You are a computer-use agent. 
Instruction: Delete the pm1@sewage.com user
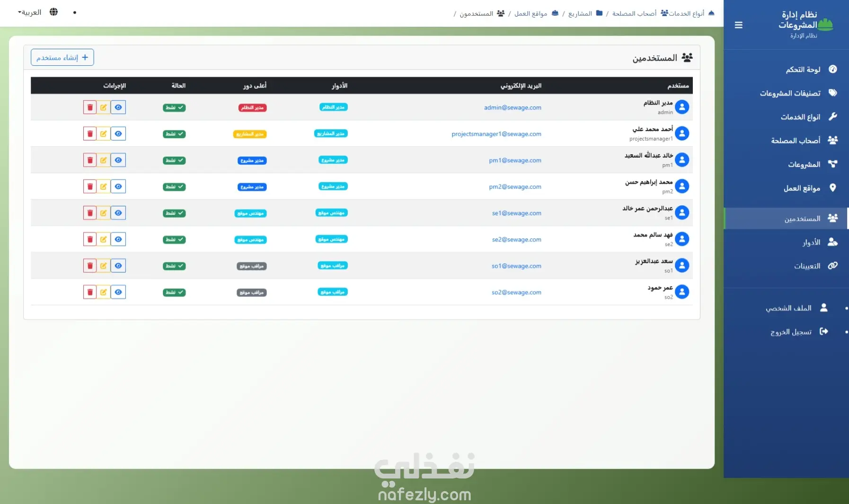click(x=90, y=160)
